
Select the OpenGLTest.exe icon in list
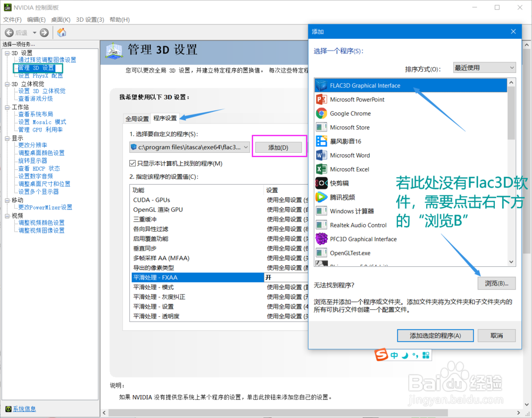tap(321, 252)
